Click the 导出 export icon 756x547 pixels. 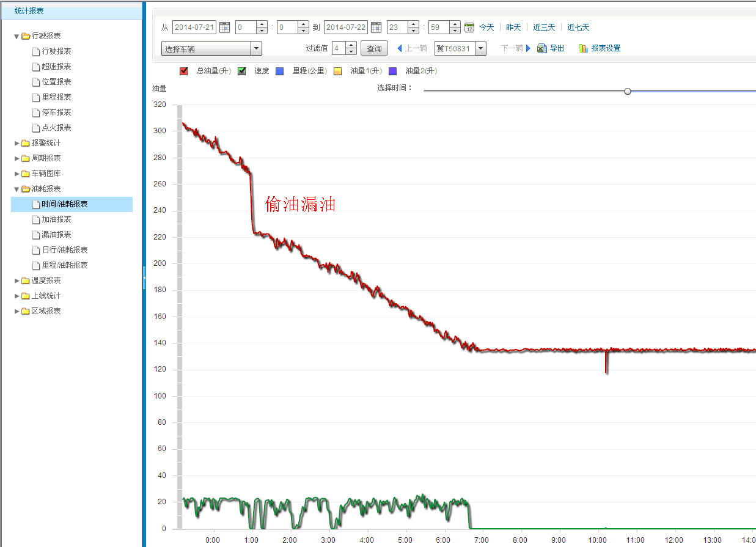tap(541, 48)
